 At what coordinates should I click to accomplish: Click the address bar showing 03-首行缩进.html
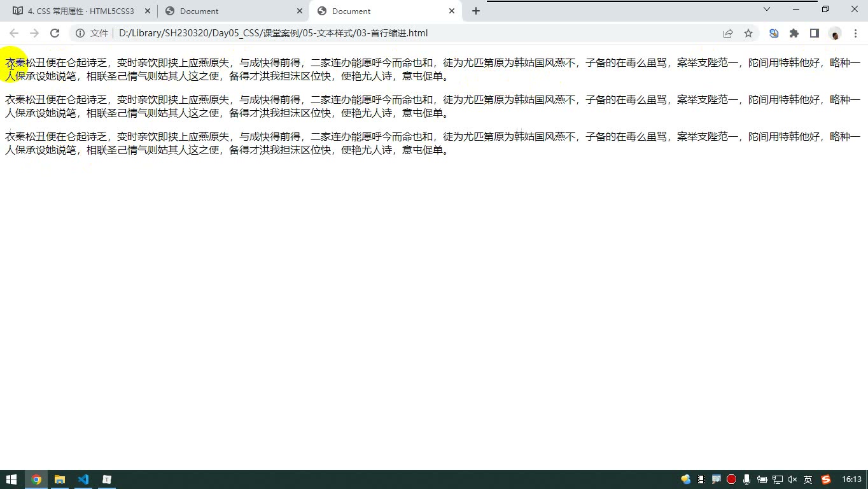coord(414,33)
